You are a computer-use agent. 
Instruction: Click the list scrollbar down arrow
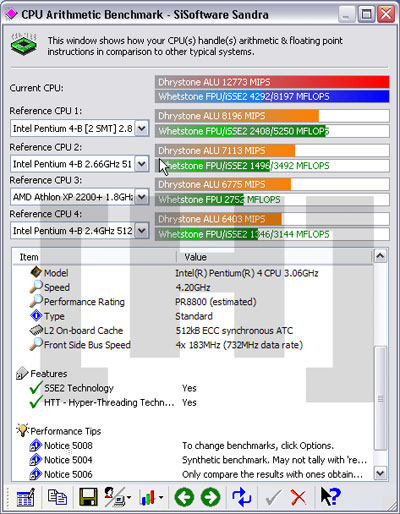pyautogui.click(x=380, y=473)
